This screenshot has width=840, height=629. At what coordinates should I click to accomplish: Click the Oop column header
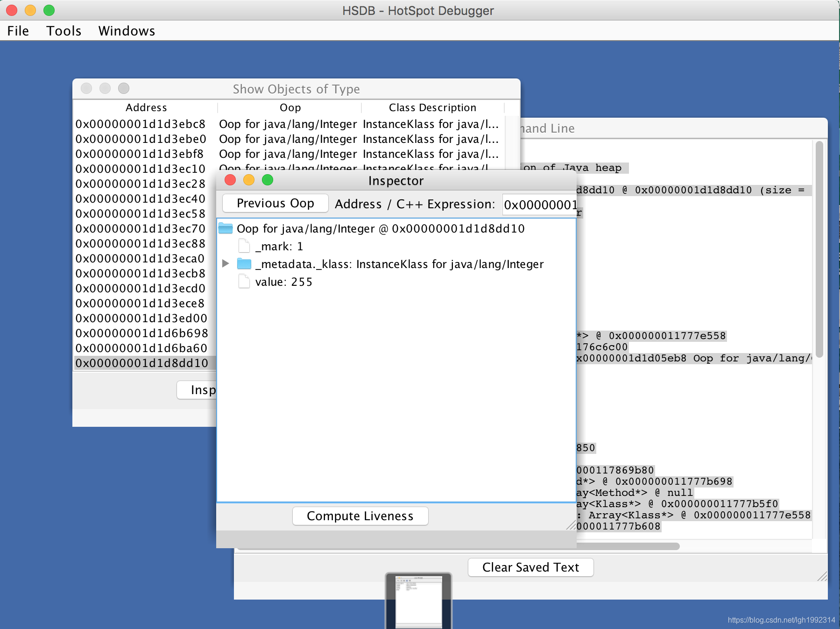[x=290, y=107]
